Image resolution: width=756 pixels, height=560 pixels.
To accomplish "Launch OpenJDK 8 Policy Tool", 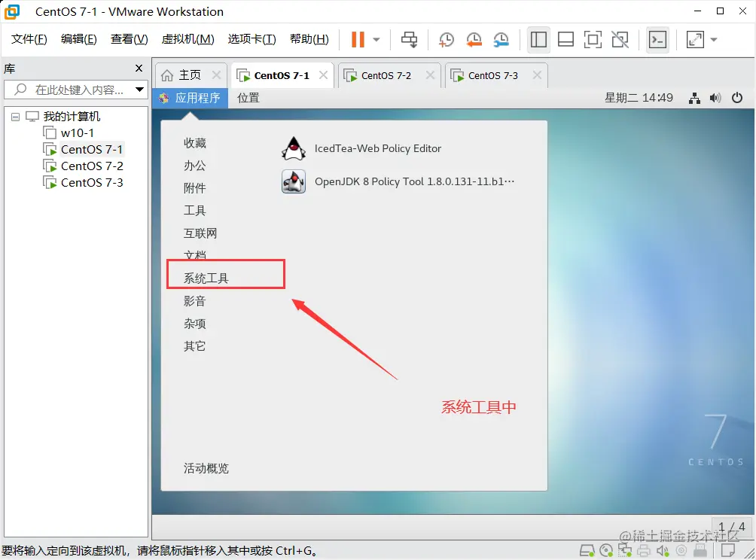I will [x=398, y=181].
